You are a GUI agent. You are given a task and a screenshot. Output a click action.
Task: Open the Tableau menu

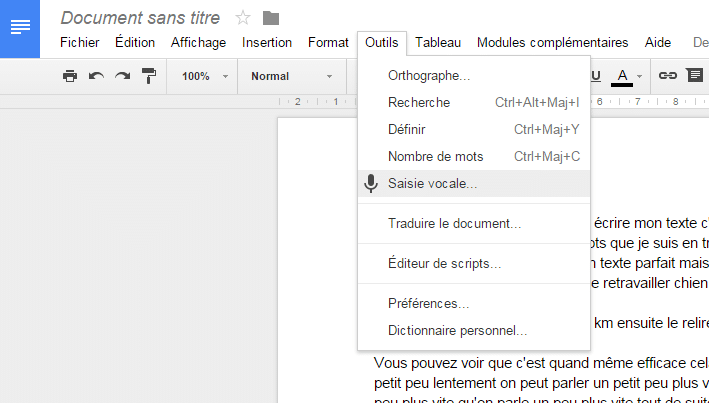(x=438, y=43)
